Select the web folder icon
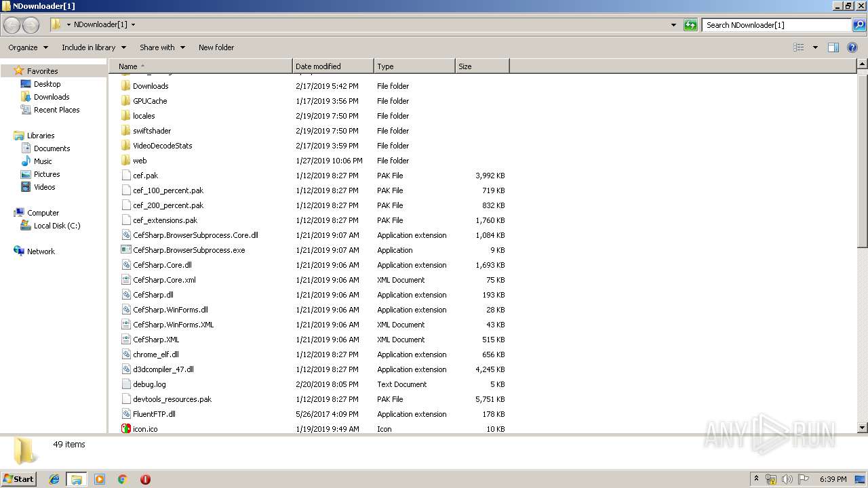Viewport: 868px width, 488px height. pyautogui.click(x=126, y=161)
